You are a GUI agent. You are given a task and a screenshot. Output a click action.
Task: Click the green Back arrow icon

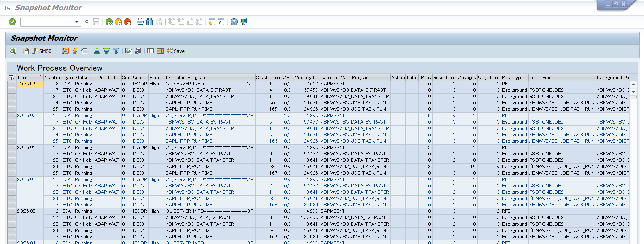pyautogui.click(x=109, y=22)
